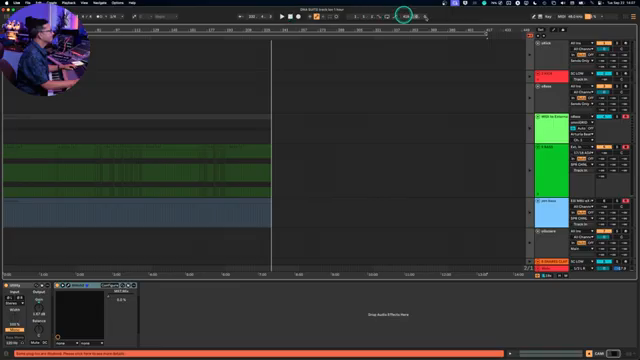Screen dimensions: 640x360
Task: Stop the transport
Action: 290,17
